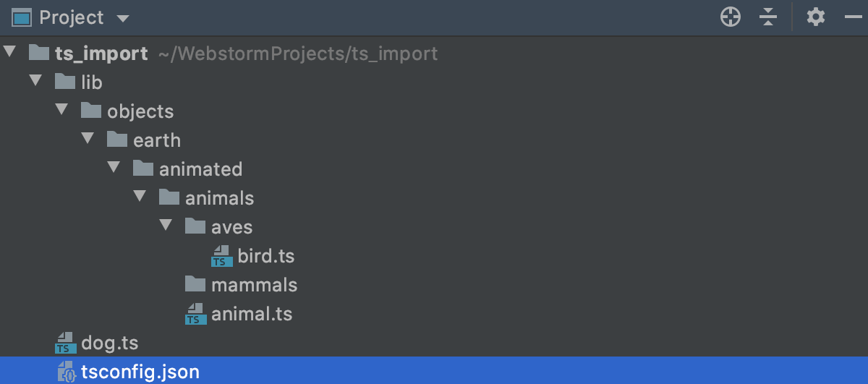Hide the Project panel with minimize dash

point(852,17)
